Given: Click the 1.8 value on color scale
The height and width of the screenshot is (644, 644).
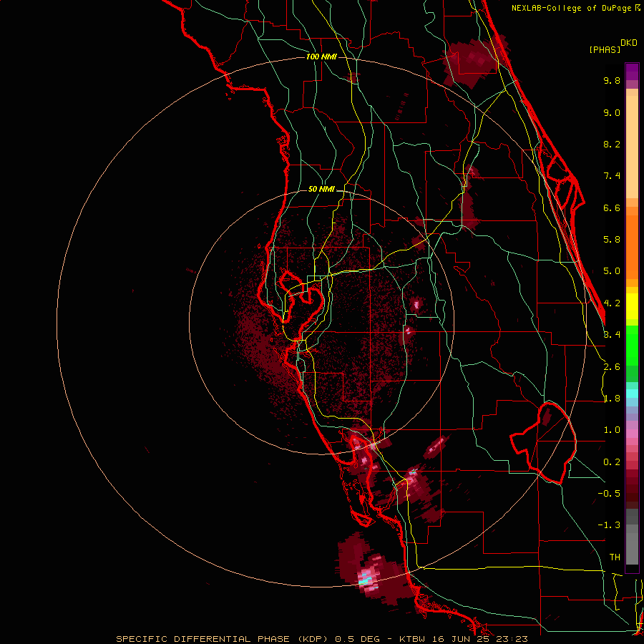Looking at the screenshot, I should point(612,399).
